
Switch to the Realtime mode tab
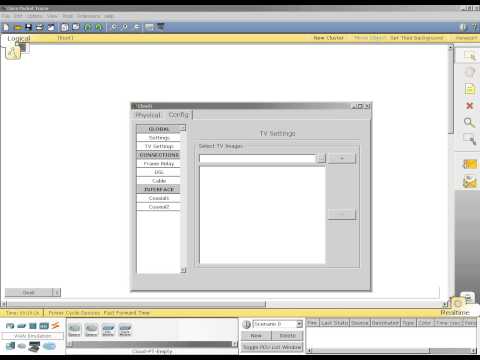click(455, 312)
